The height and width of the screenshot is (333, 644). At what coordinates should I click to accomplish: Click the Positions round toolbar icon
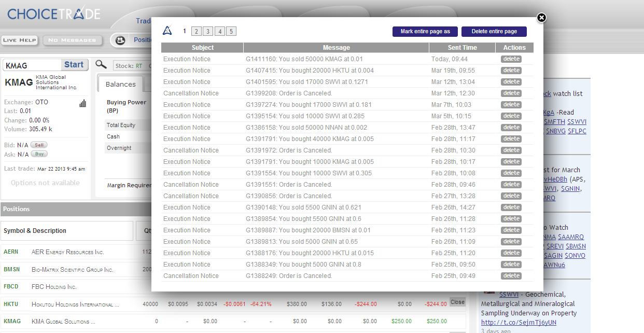pyautogui.click(x=120, y=40)
